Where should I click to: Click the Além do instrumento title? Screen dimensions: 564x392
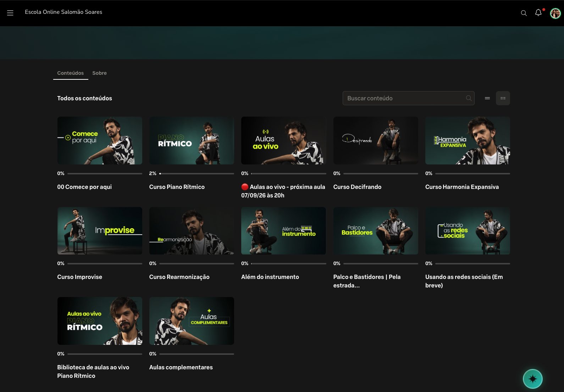pos(270,277)
